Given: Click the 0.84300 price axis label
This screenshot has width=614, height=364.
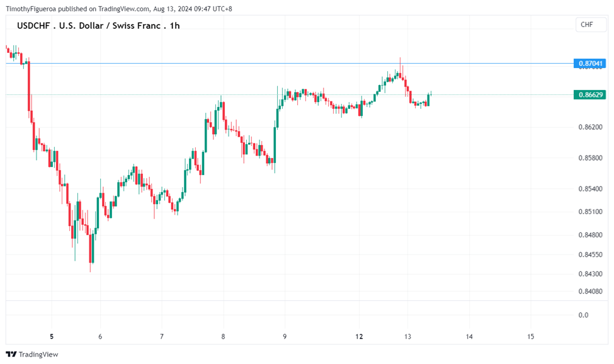Looking at the screenshot, I should click(x=591, y=274).
